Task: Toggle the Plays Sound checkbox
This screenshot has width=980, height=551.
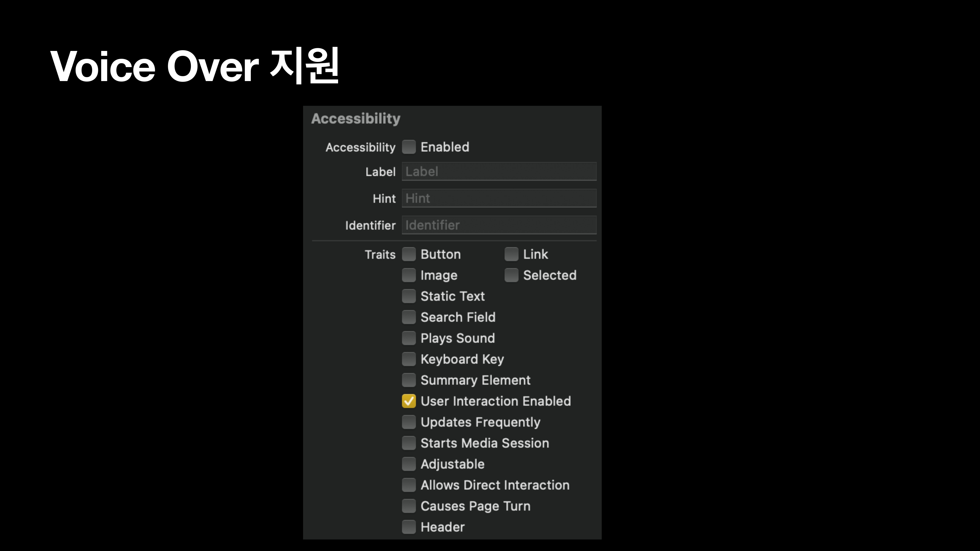Action: pos(409,338)
